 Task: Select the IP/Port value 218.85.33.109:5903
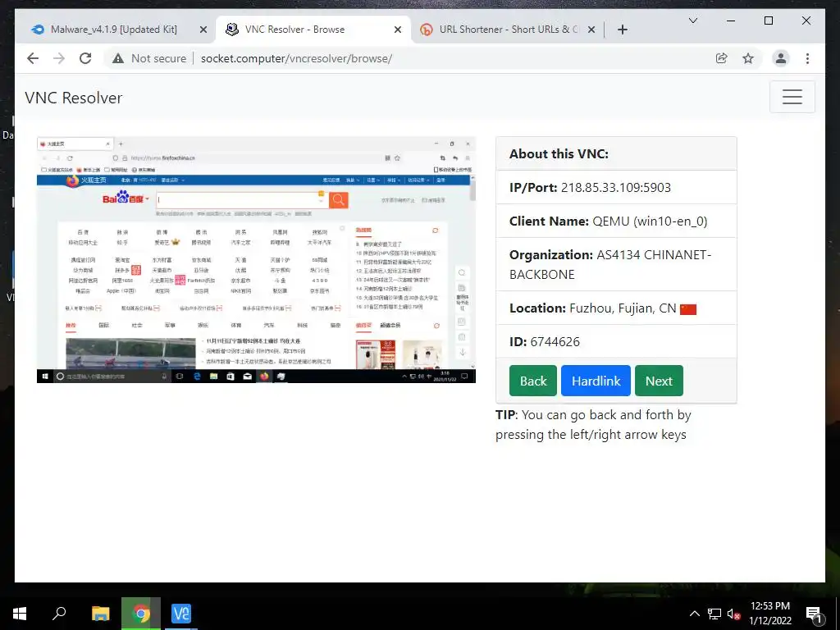[x=615, y=188]
